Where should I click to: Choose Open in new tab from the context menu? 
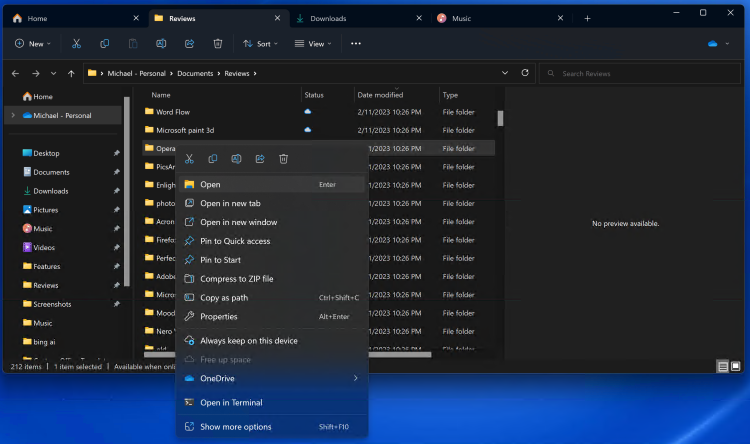pyautogui.click(x=230, y=203)
